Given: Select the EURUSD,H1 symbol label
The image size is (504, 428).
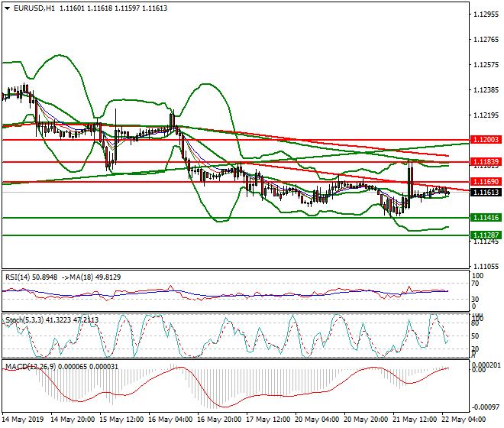Looking at the screenshot, I should [34, 8].
